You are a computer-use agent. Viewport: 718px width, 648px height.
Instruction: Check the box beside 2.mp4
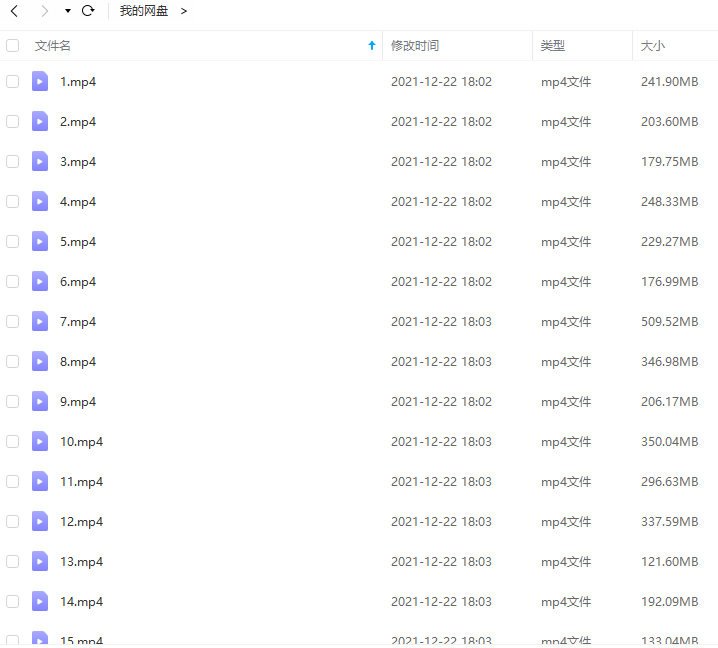13,122
